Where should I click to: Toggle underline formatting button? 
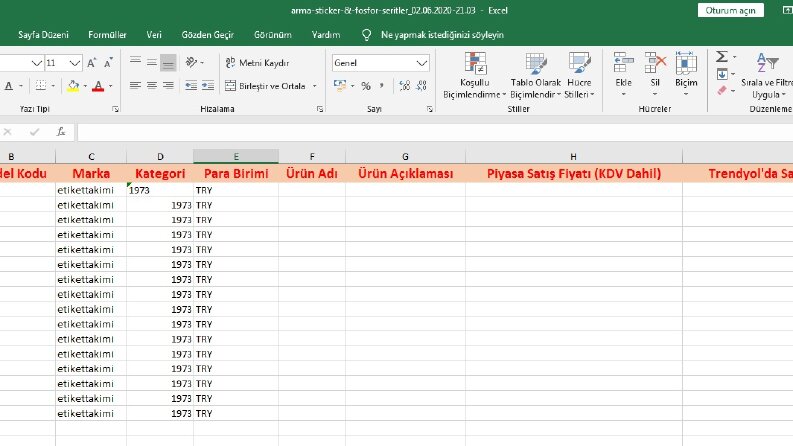9,86
